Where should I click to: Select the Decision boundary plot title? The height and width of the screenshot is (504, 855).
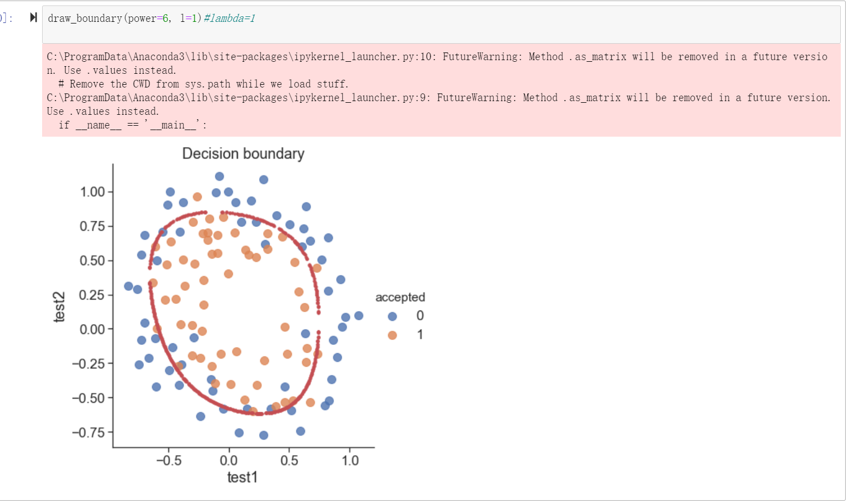coord(243,154)
